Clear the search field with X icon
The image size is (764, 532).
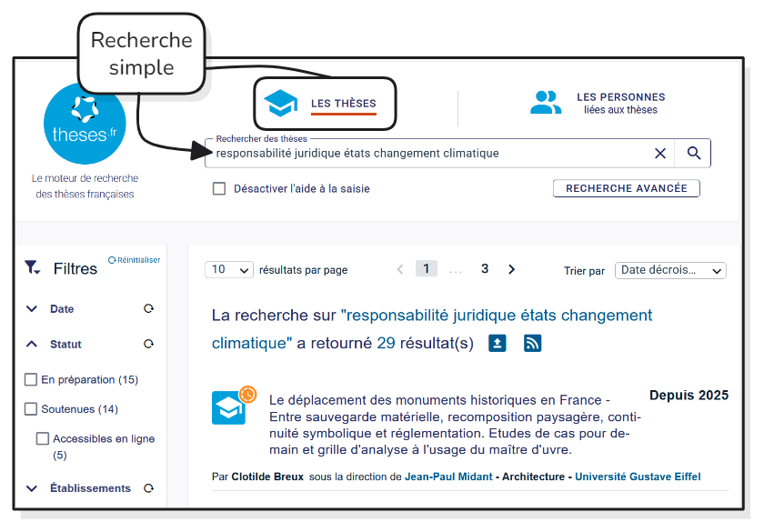(660, 154)
